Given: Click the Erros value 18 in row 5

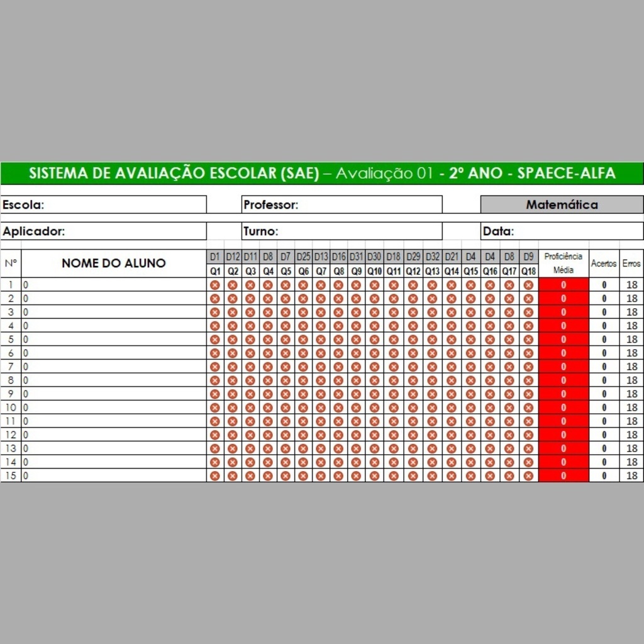Looking at the screenshot, I should click(x=631, y=339).
